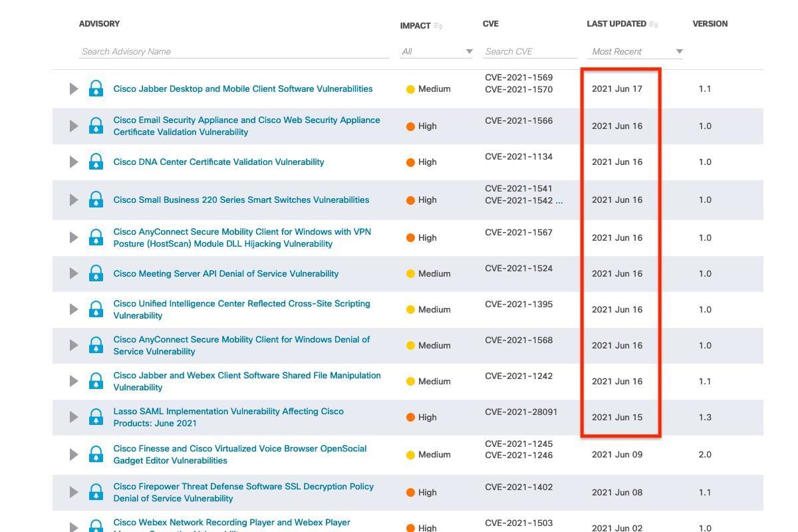
Task: Click lock icon for Meeting Server API advisory
Action: coord(96,273)
